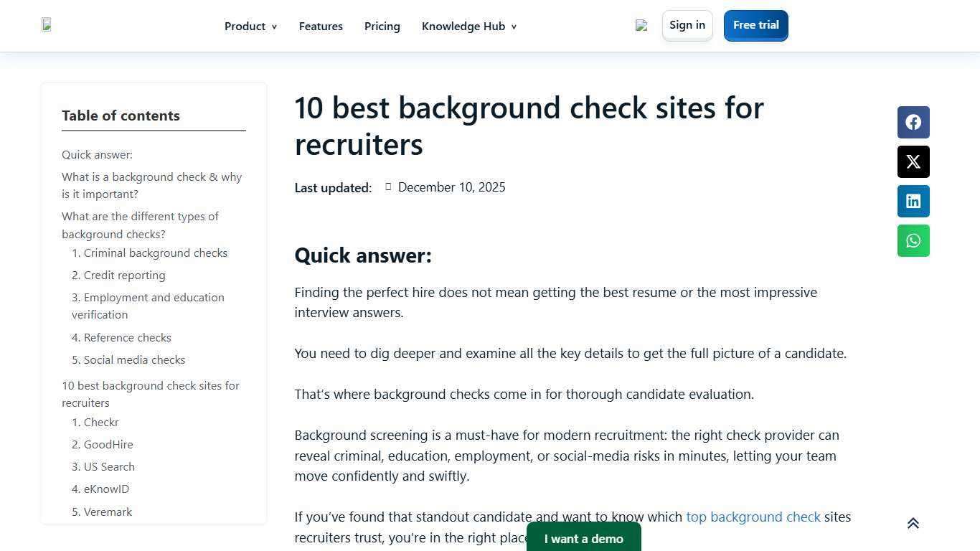The height and width of the screenshot is (551, 980).
Task: Jump to 'Quick answer' in table of contents
Action: tap(97, 154)
